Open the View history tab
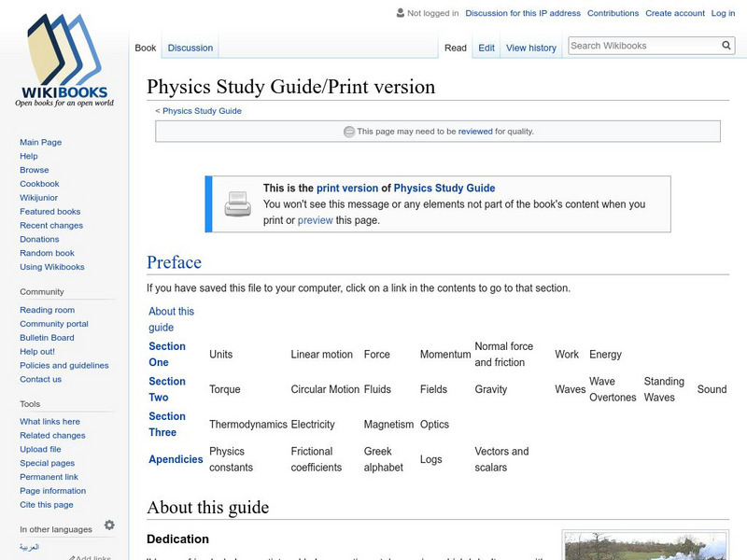This screenshot has width=747, height=560. point(531,48)
